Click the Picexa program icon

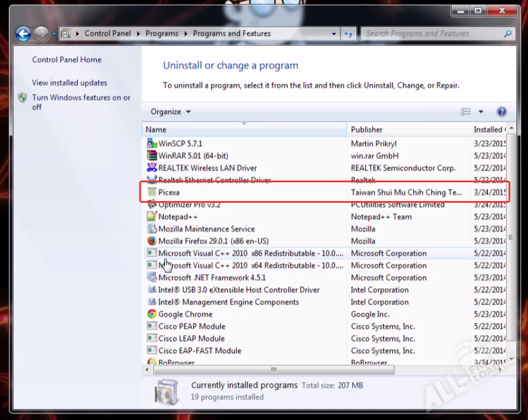click(152, 193)
